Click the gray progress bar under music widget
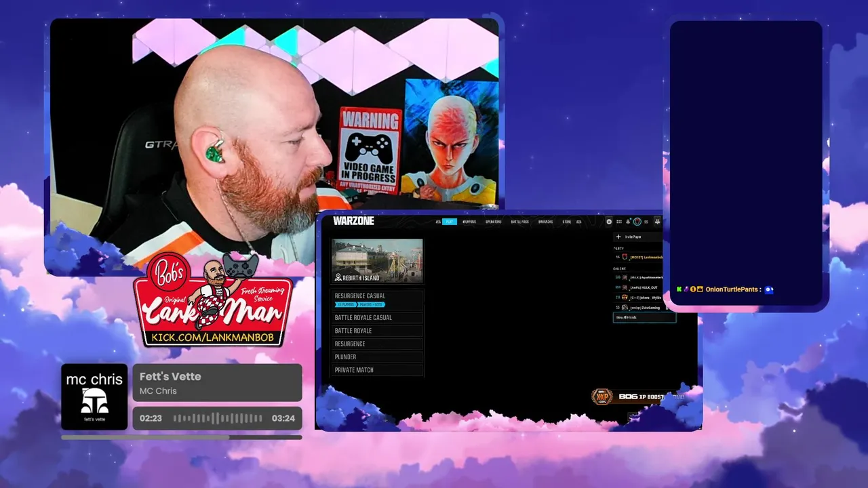The image size is (868, 488). (181, 437)
